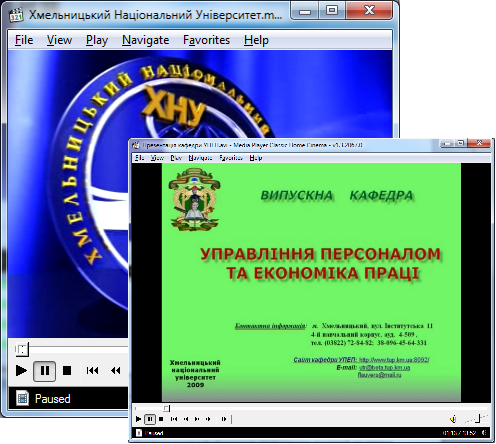Close the back Хмельницький player window

point(369,11)
